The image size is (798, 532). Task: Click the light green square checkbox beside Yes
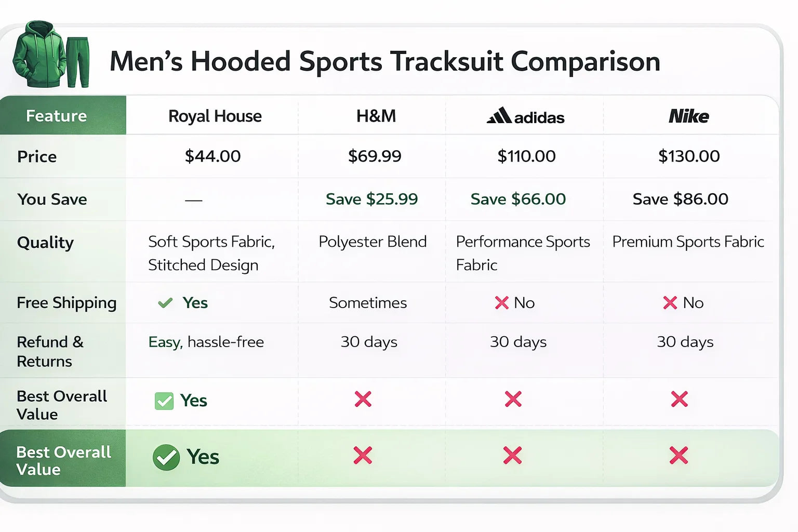click(x=164, y=401)
